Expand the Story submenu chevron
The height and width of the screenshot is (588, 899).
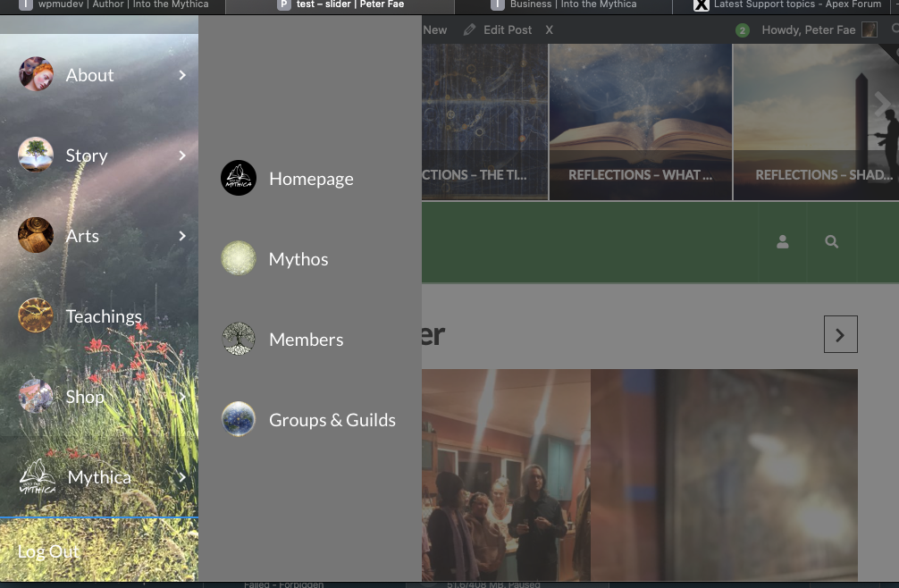click(182, 155)
